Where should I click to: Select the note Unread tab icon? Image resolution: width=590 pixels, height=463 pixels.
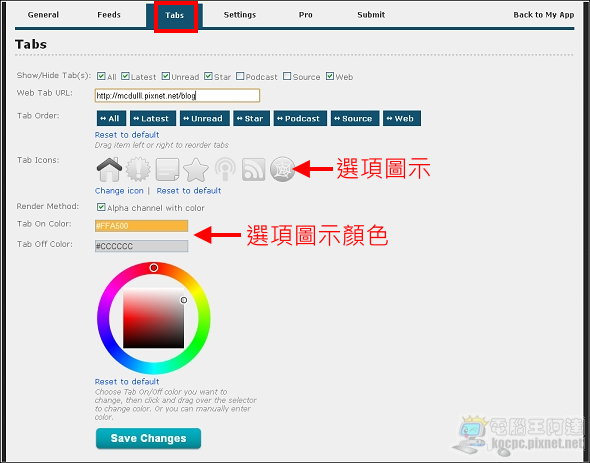[x=167, y=169]
